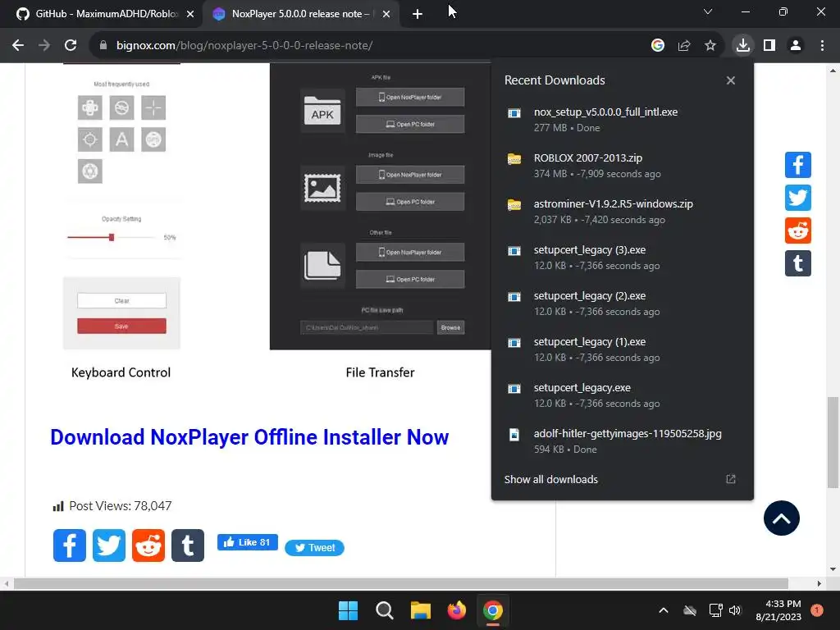
Task: Open nox_setup_v5.0.0.0_full_intl.exe download
Action: 622,120
